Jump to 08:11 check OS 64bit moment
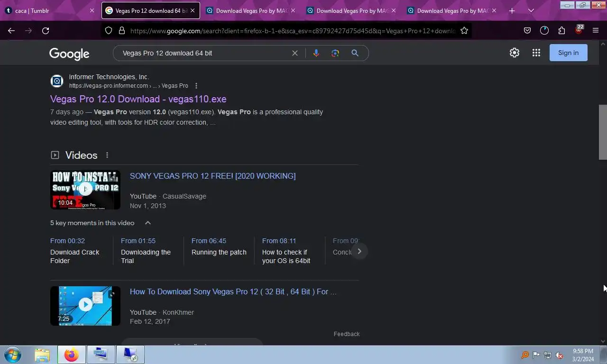 [x=289, y=251]
